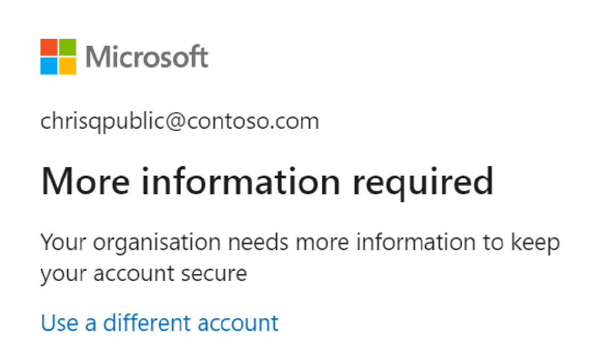The width and height of the screenshot is (604, 364).
Task: Click the yellow square of Microsoft logo
Action: (x=68, y=66)
